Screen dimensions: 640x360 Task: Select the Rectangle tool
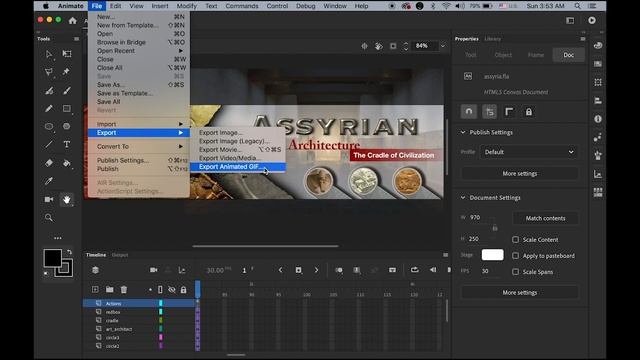click(x=67, y=109)
